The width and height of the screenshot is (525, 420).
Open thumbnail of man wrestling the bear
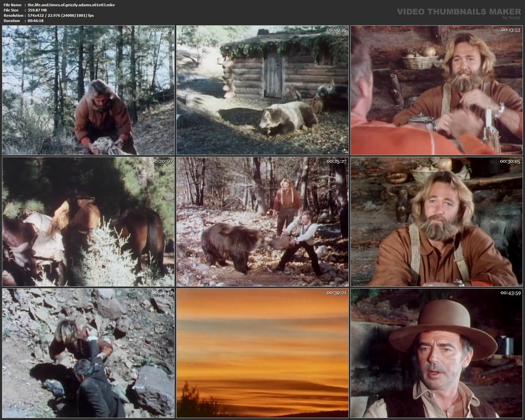[262, 222]
